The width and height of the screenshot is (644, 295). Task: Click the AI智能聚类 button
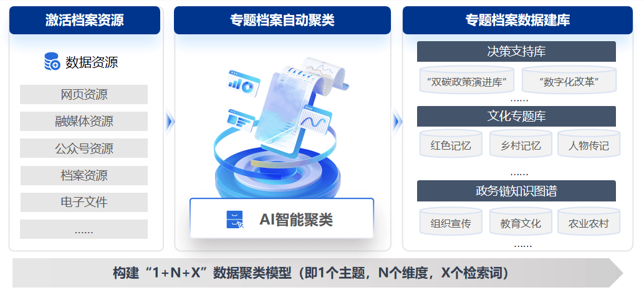pos(282,218)
